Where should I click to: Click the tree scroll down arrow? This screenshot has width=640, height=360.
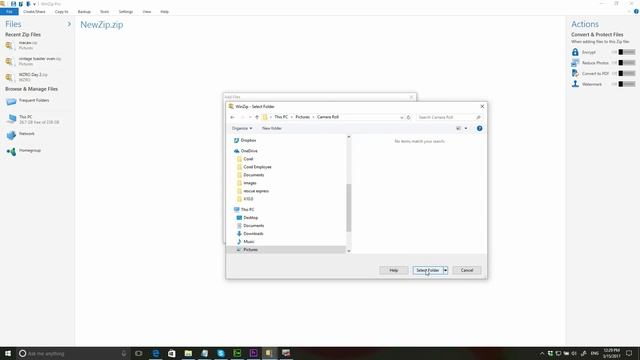point(349,251)
